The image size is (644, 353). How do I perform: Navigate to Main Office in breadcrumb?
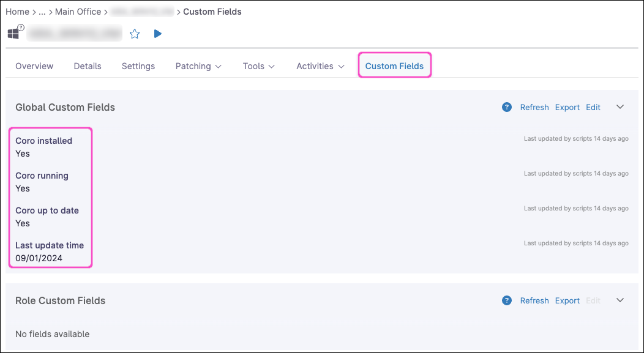tap(78, 12)
